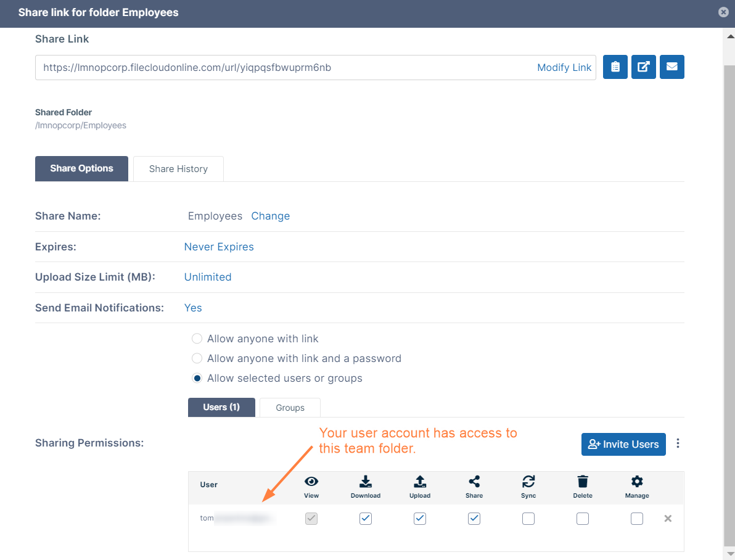Viewport: 735px width, 560px height.
Task: Open the Groups tab
Action: point(290,408)
